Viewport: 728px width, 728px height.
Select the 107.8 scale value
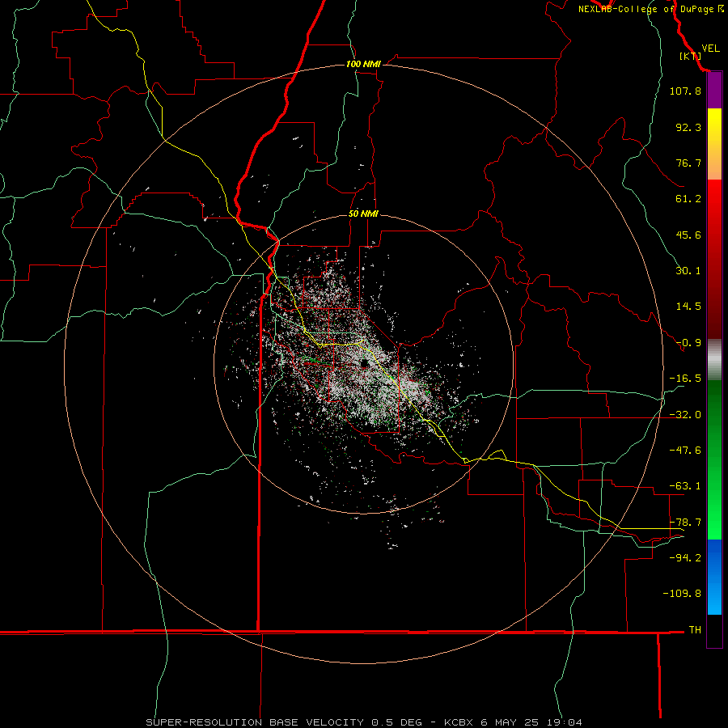point(685,91)
